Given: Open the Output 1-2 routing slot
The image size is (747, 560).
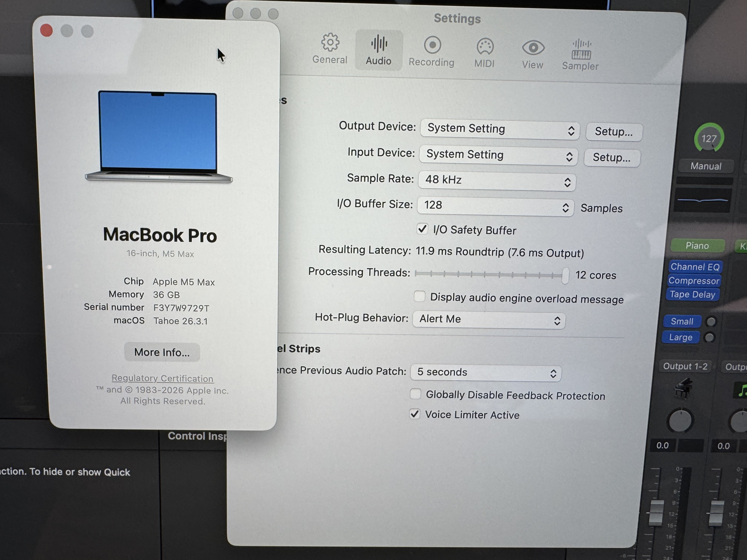Looking at the screenshot, I should tap(685, 366).
